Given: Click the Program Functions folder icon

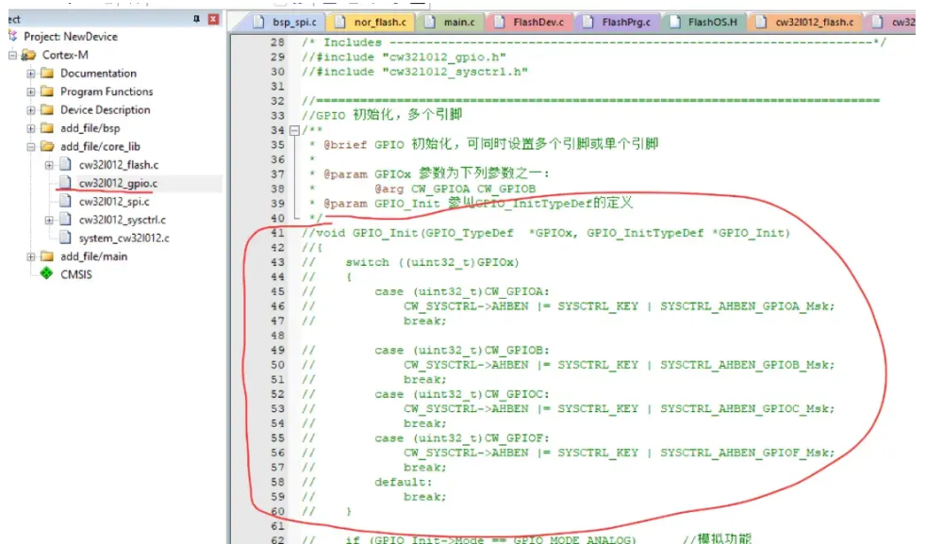Looking at the screenshot, I should pos(47,91).
